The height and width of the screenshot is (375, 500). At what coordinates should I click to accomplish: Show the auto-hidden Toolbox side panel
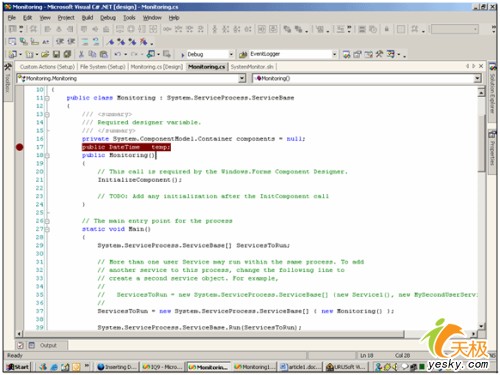[8, 80]
